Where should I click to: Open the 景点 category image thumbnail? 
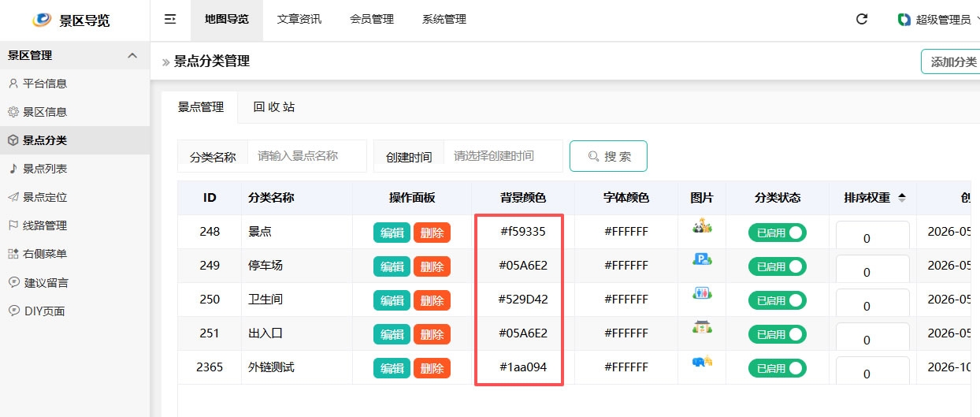point(702,227)
